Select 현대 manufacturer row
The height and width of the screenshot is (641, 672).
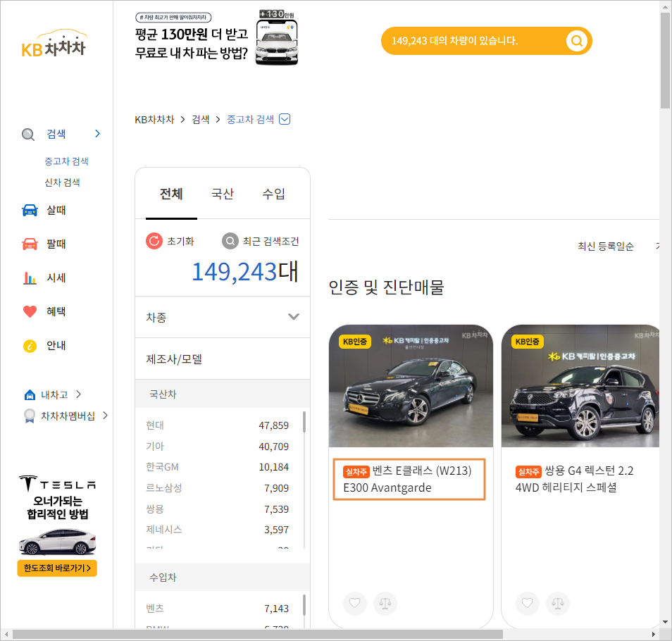point(217,425)
